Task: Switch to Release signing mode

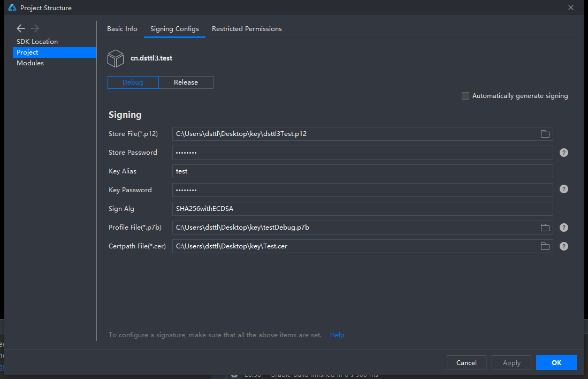Action: [186, 82]
